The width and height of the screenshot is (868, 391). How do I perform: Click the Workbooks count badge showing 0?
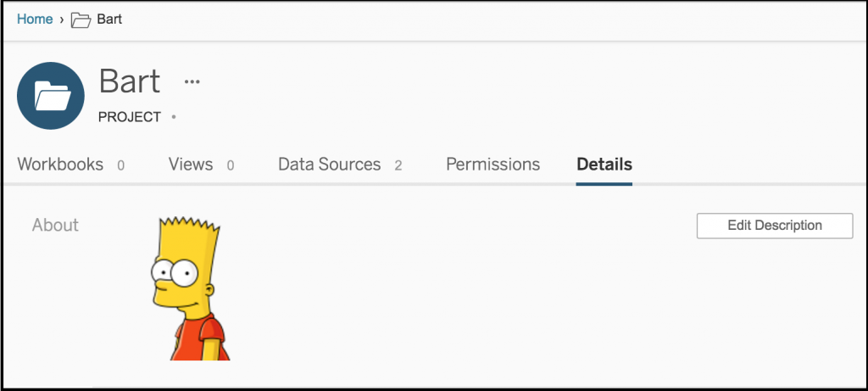[x=120, y=165]
